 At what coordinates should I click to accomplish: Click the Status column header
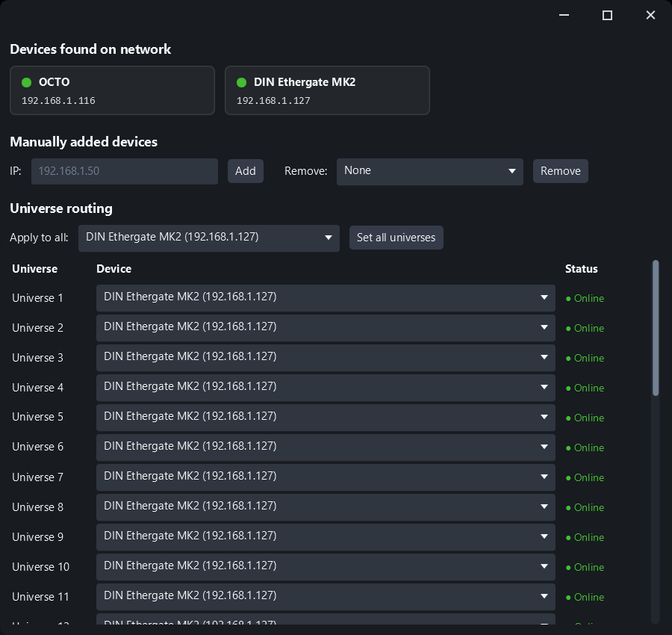pyautogui.click(x=581, y=269)
